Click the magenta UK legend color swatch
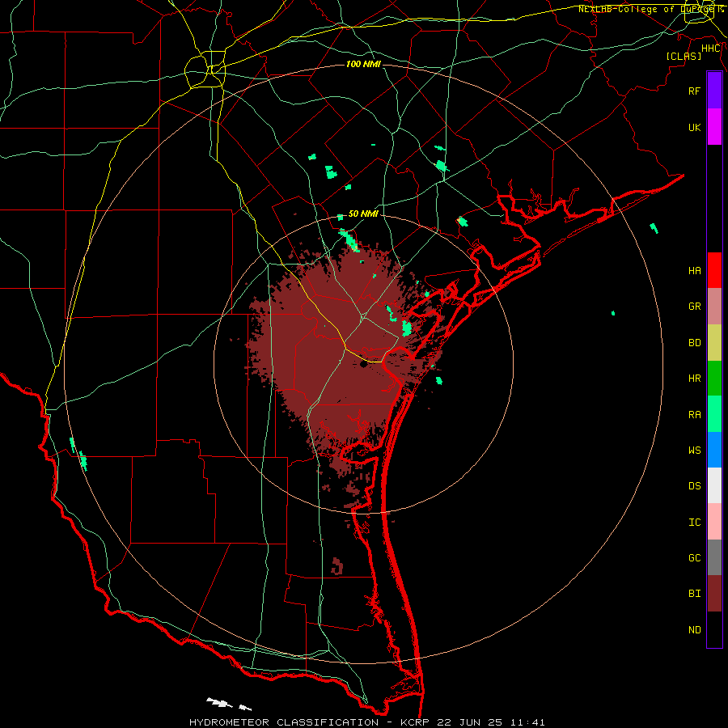 714,127
